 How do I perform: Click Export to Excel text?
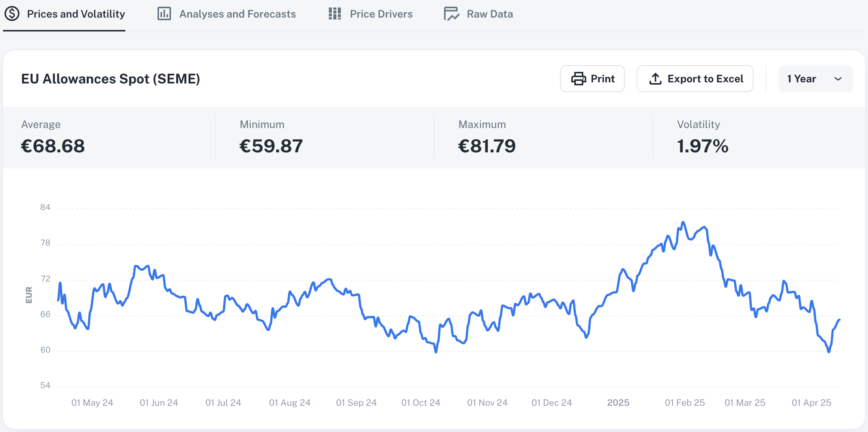(705, 79)
